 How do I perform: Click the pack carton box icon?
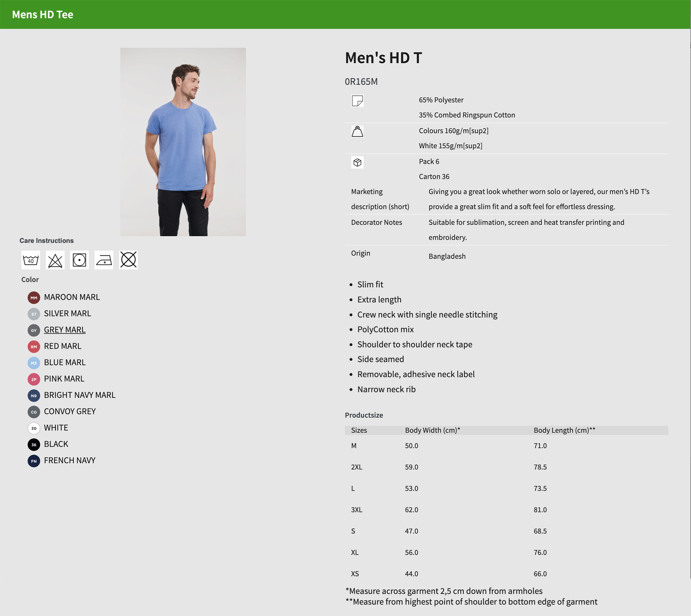[357, 162]
